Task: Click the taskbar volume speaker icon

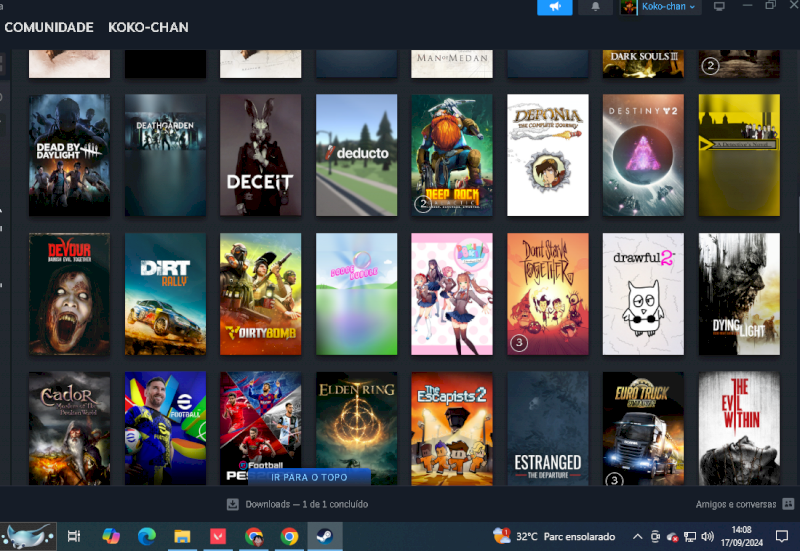Action: [x=707, y=536]
